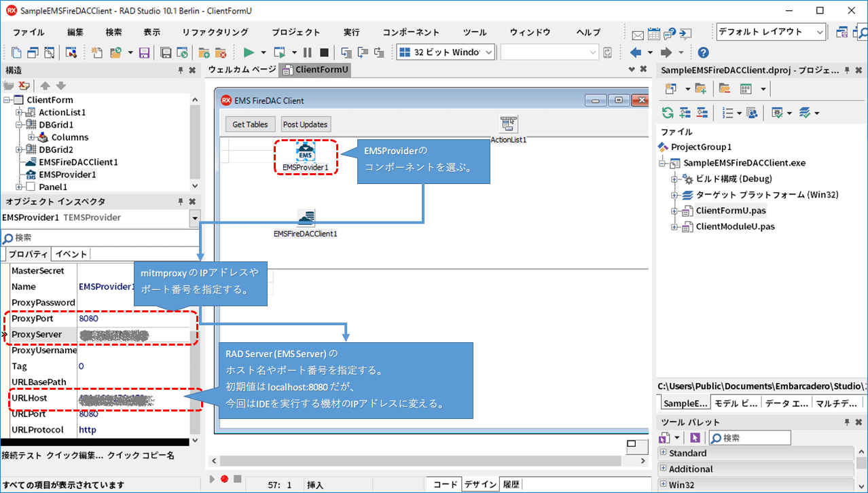Open the コンポーネント menu
Image resolution: width=868 pixels, height=493 pixels.
(x=411, y=32)
